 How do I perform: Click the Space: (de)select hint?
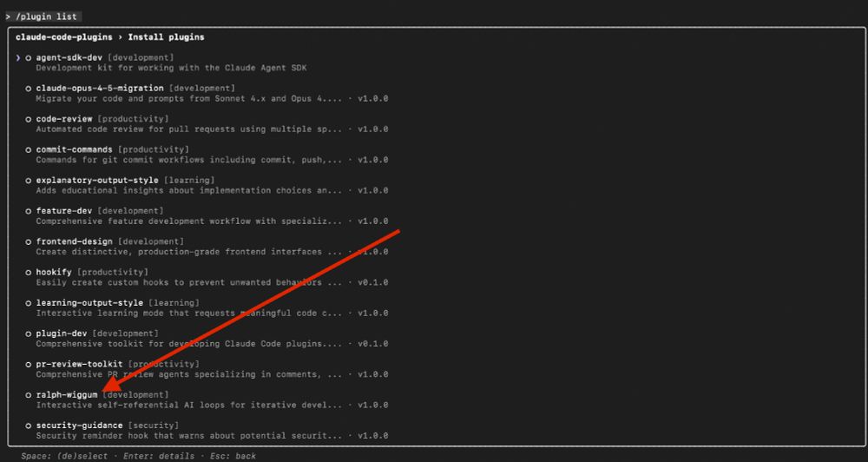[64, 456]
